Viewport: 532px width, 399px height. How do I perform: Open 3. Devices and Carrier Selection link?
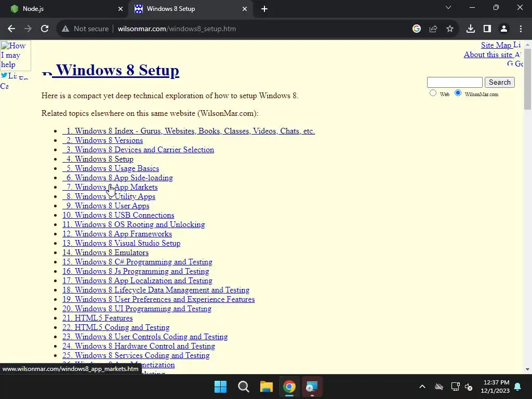(x=138, y=150)
